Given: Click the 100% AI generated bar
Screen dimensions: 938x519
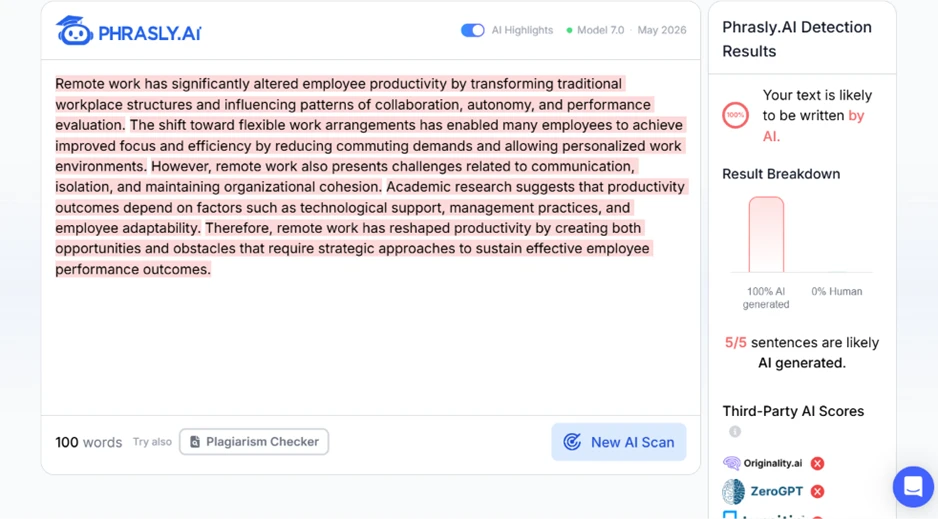Looking at the screenshot, I should coord(766,234).
